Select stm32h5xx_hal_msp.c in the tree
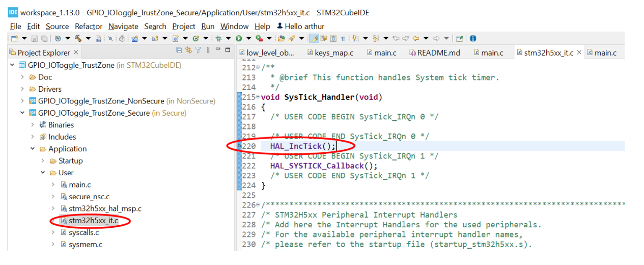 click(x=105, y=208)
